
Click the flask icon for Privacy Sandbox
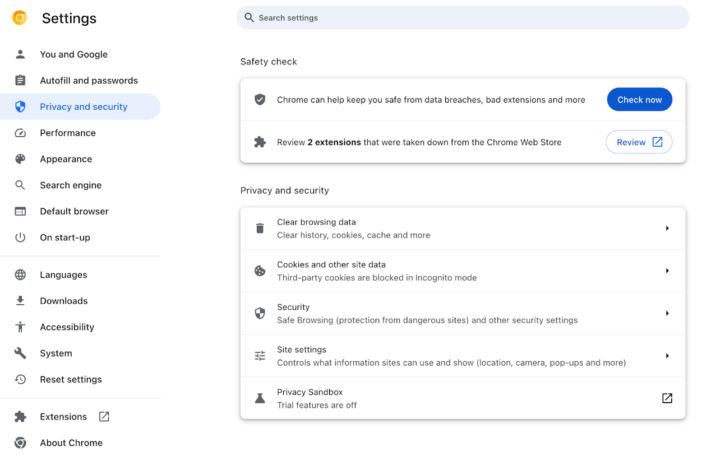pos(260,398)
